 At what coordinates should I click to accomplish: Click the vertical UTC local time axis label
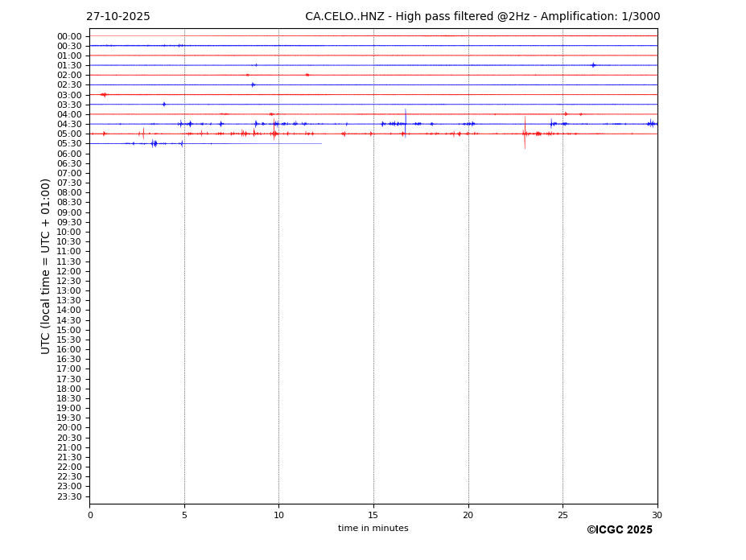[46, 266]
